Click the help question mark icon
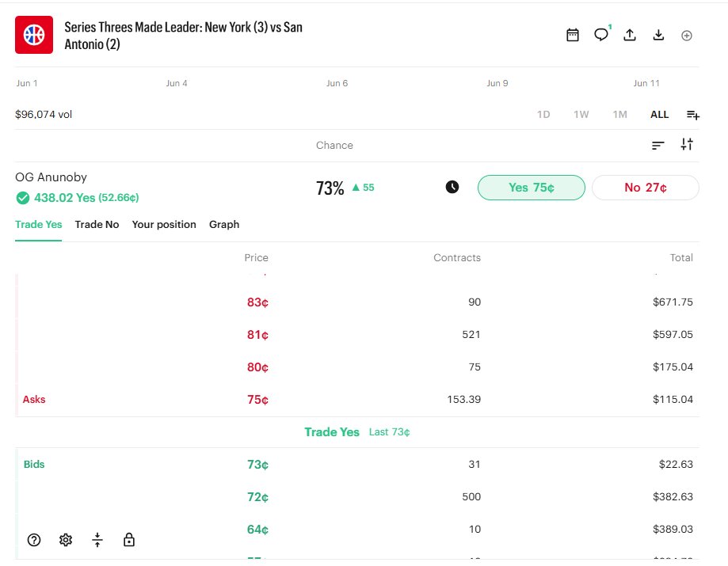 (x=34, y=540)
